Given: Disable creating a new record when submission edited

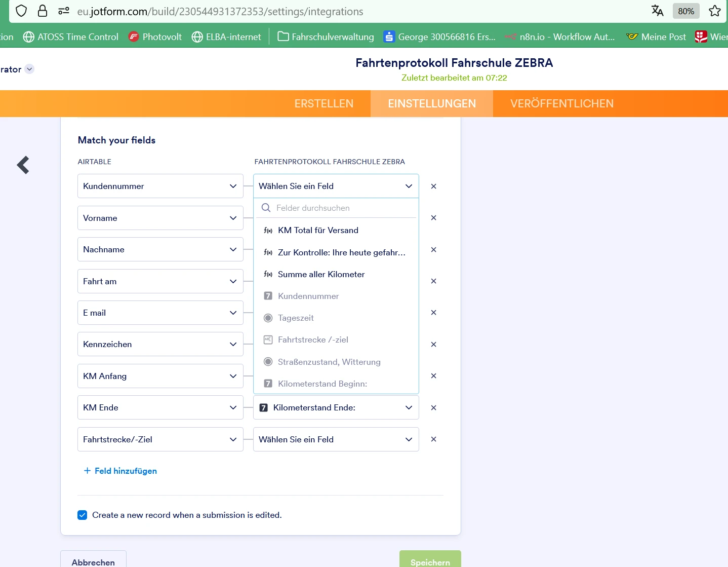Looking at the screenshot, I should click(x=82, y=515).
